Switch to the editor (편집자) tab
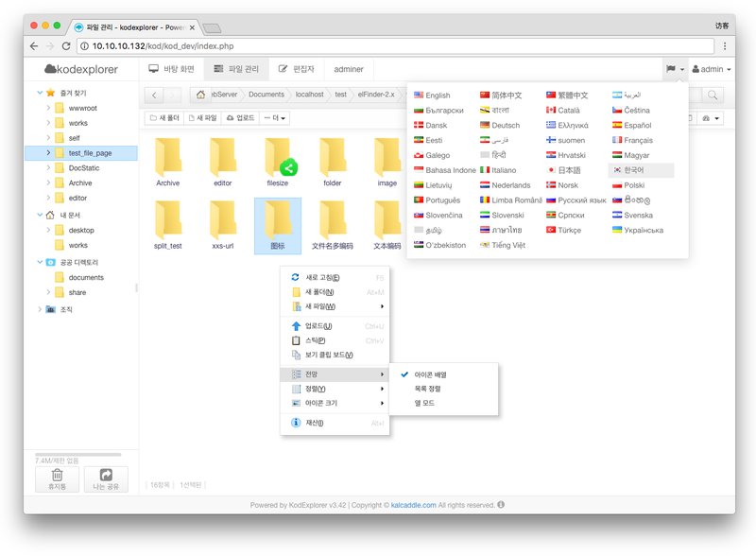The width and height of the screenshot is (756, 556). tap(297, 69)
